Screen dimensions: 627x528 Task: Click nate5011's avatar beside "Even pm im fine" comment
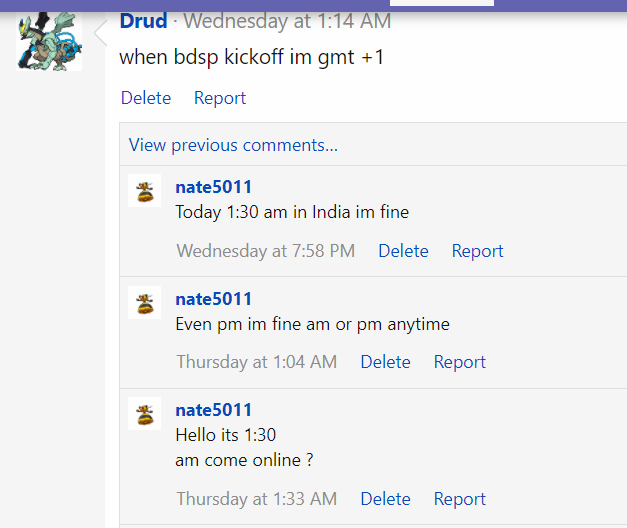click(x=145, y=302)
